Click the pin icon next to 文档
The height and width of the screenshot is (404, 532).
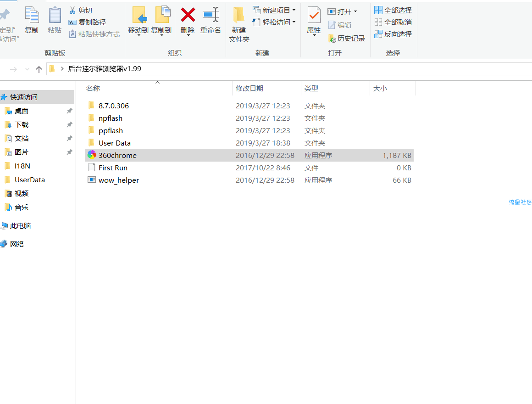coord(69,138)
